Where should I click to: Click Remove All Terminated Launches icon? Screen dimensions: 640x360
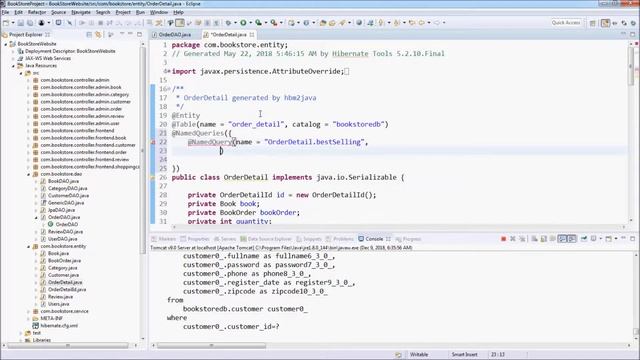pyautogui.click(x=522, y=239)
